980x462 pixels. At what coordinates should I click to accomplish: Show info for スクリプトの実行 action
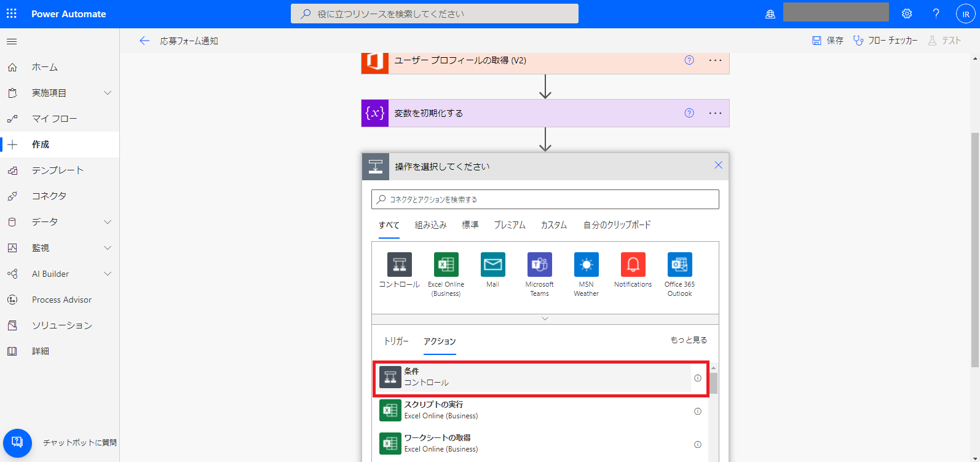click(x=698, y=412)
